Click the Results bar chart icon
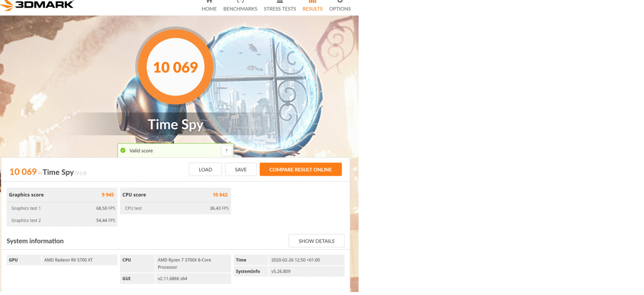644x295 pixels. (x=312, y=2)
